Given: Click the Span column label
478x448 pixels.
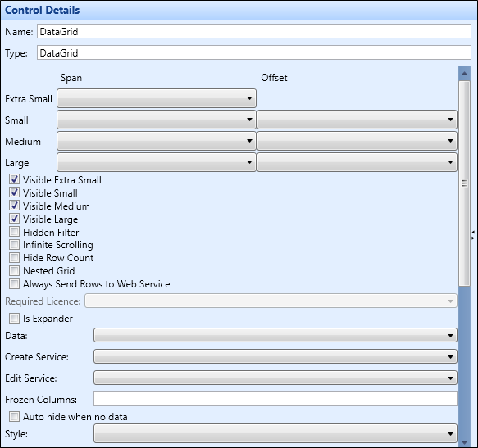Looking at the screenshot, I should [71, 78].
